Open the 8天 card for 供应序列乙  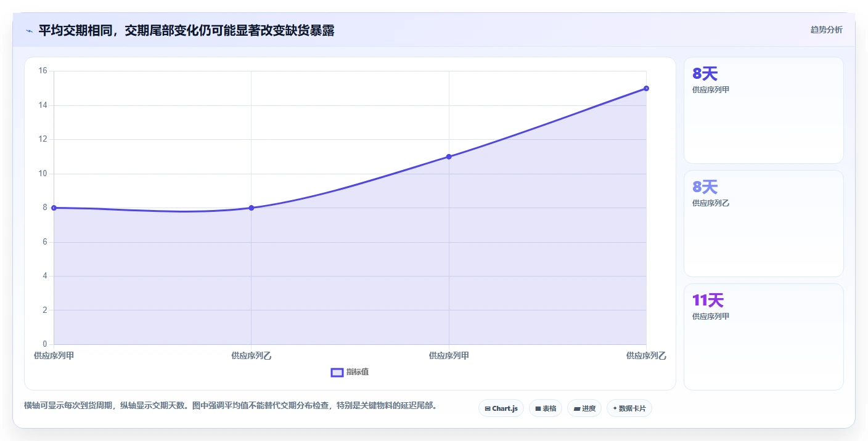[x=764, y=224]
